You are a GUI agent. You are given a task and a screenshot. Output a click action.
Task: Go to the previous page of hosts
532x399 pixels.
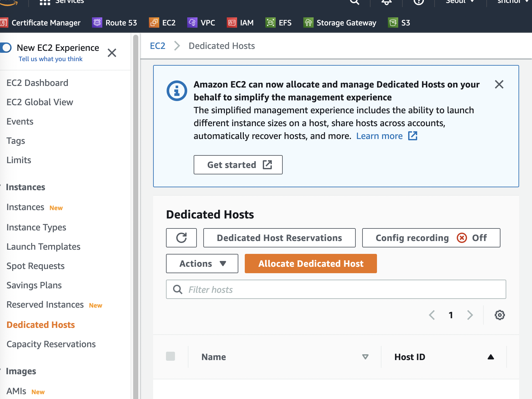432,315
